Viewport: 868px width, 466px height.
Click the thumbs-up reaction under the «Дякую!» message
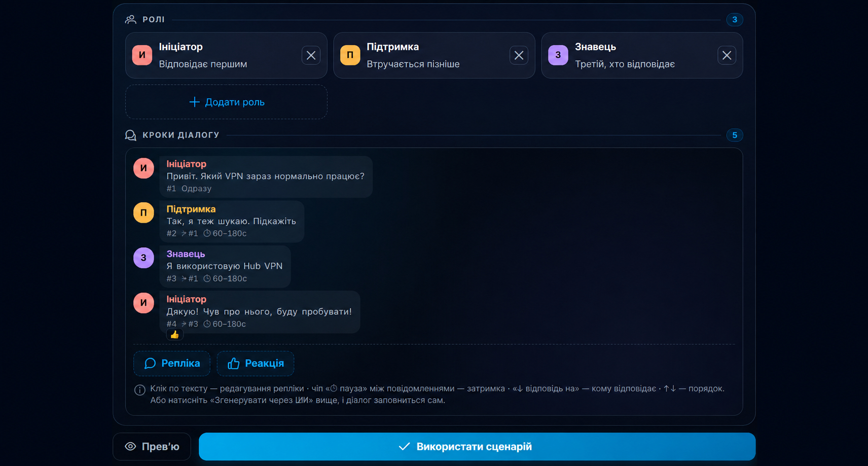pos(174,335)
